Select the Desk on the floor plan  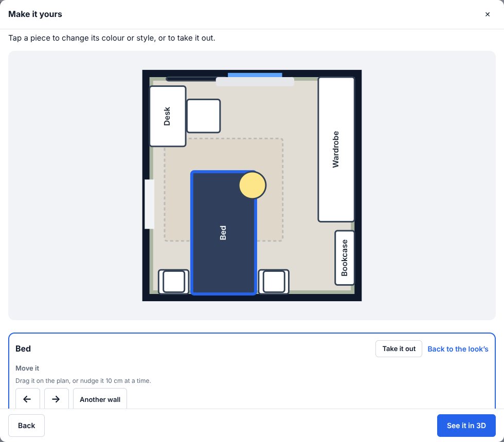[x=168, y=116]
